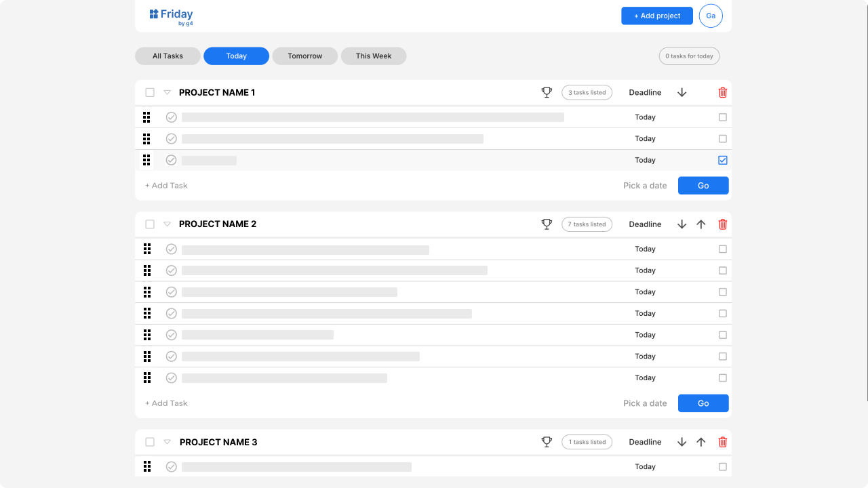
Task: Mark the first Project Name 1 task complete
Action: click(x=172, y=117)
